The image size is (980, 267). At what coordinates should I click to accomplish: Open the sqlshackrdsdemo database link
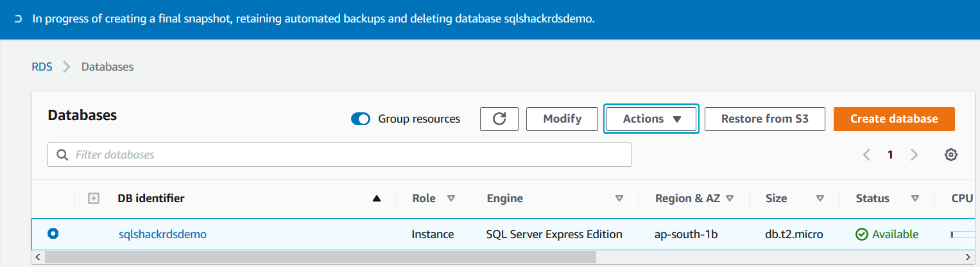[x=162, y=234]
